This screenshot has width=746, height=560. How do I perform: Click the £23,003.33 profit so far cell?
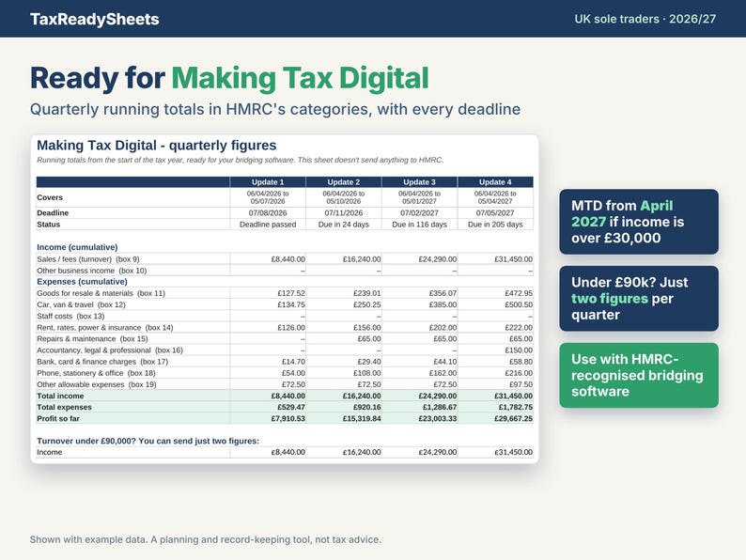tap(419, 419)
